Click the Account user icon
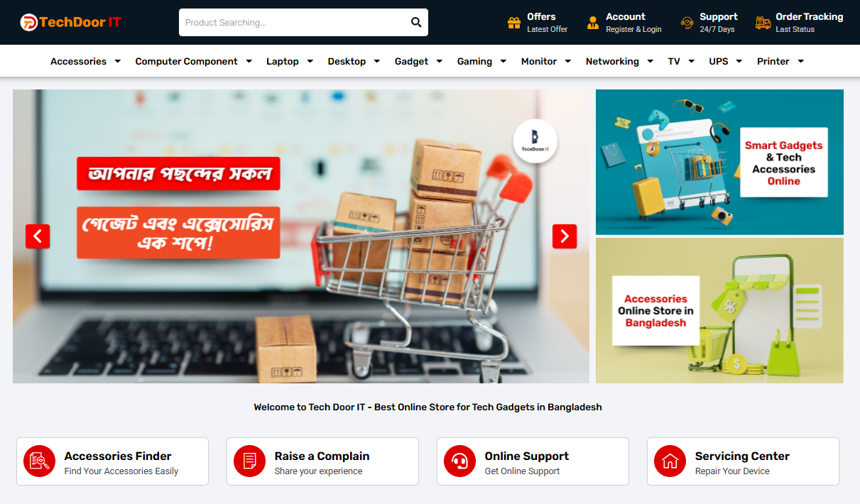860x504 pixels. [593, 23]
